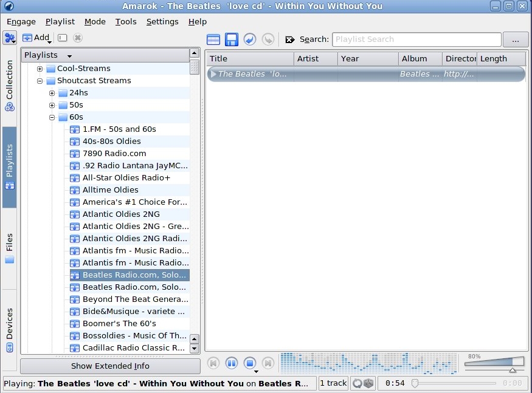Click the stream icon beside 40s-80s Oldies
Screen dimensions: 532x393
(75, 142)
